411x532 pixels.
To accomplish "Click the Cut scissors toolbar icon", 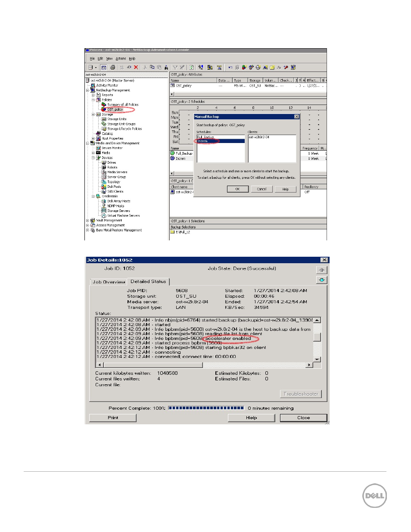I will (145, 67).
